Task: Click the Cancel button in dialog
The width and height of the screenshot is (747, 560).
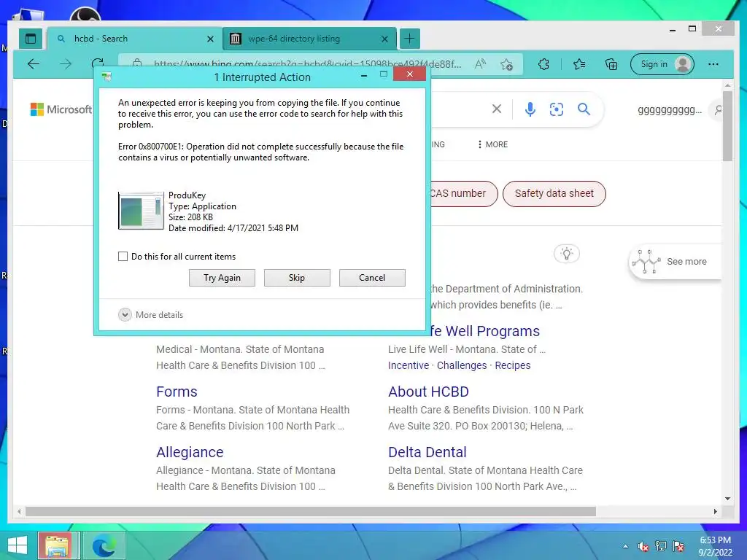Action: point(372,278)
